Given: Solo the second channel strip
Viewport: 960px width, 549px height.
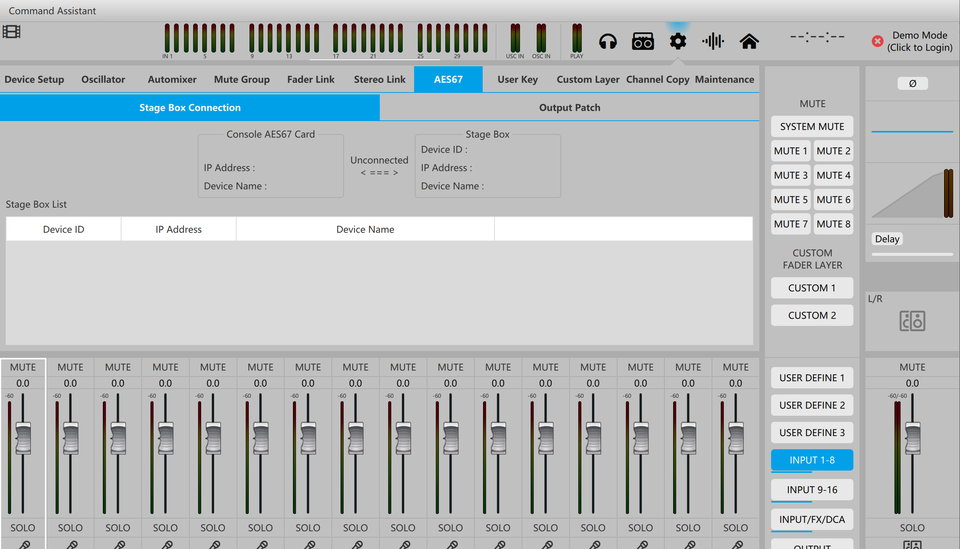Looking at the screenshot, I should [70, 527].
